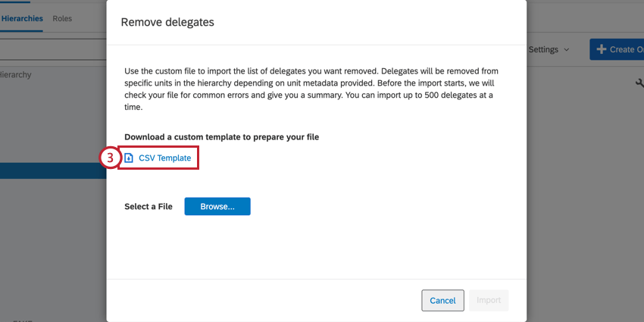Cancel the Remove delegates dialog
The height and width of the screenshot is (322, 644).
(x=442, y=300)
